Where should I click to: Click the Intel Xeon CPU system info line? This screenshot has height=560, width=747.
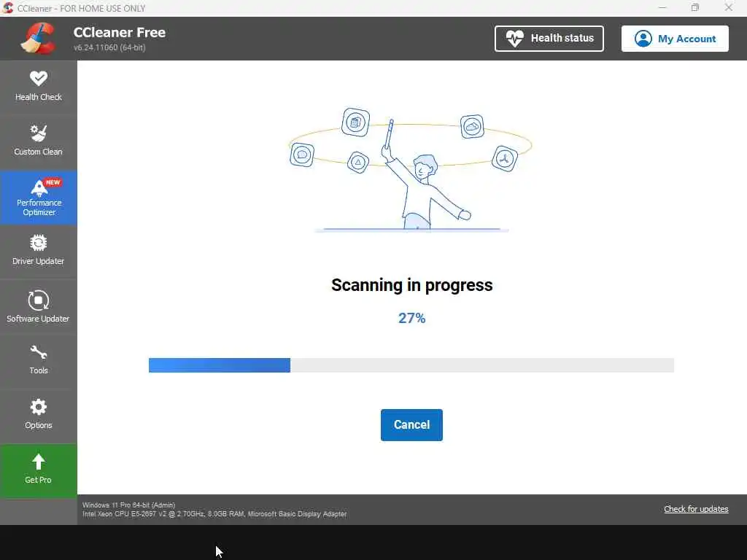coord(214,514)
